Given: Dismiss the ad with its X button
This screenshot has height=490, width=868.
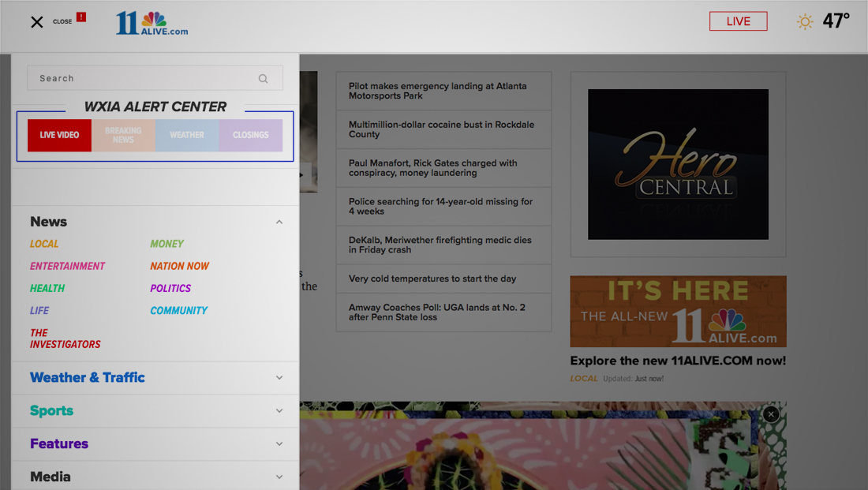Looking at the screenshot, I should pos(771,414).
